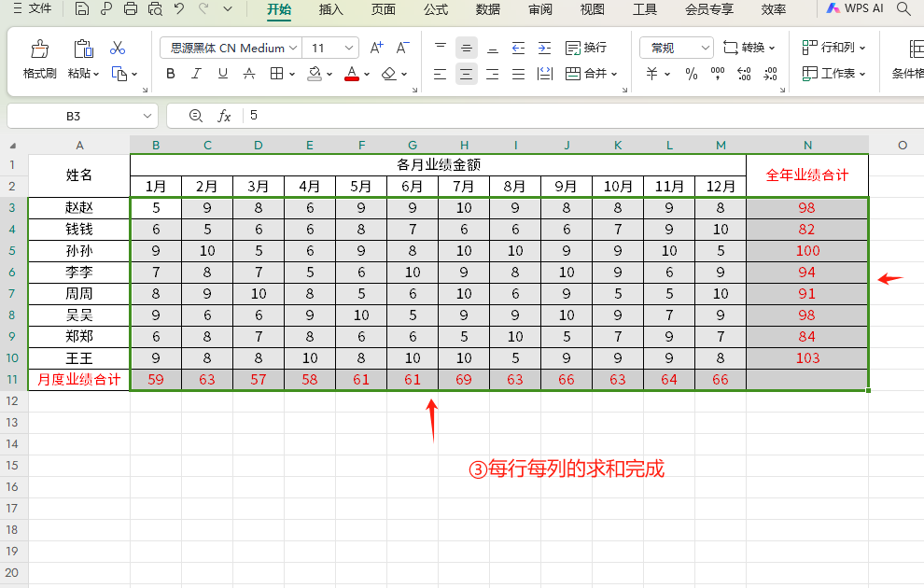This screenshot has height=588, width=924.
Task: Select center horizontal alignment
Action: tap(466, 74)
